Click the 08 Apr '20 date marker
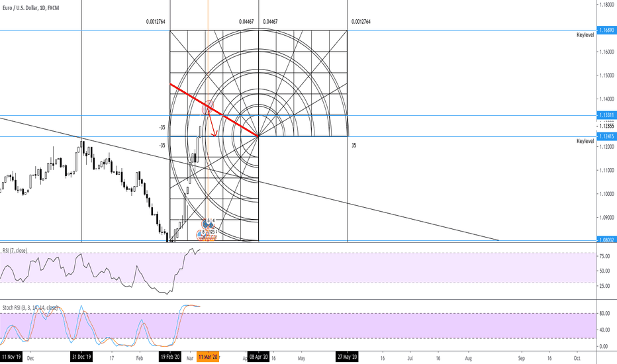Viewport: 617px width, 364px height. 259,357
